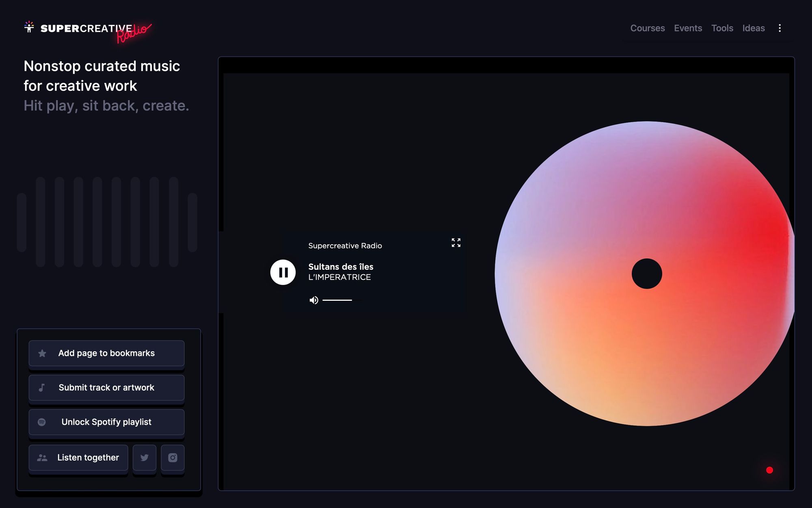Click Tools in the top navigation bar
This screenshot has height=508, width=812.
pyautogui.click(x=723, y=28)
